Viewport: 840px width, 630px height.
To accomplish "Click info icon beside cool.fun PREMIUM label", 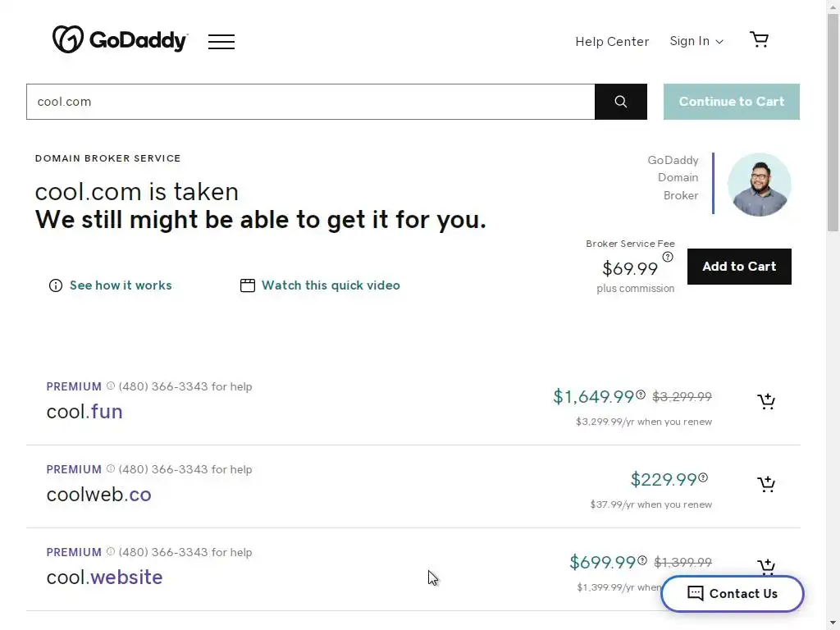I will 111,386.
